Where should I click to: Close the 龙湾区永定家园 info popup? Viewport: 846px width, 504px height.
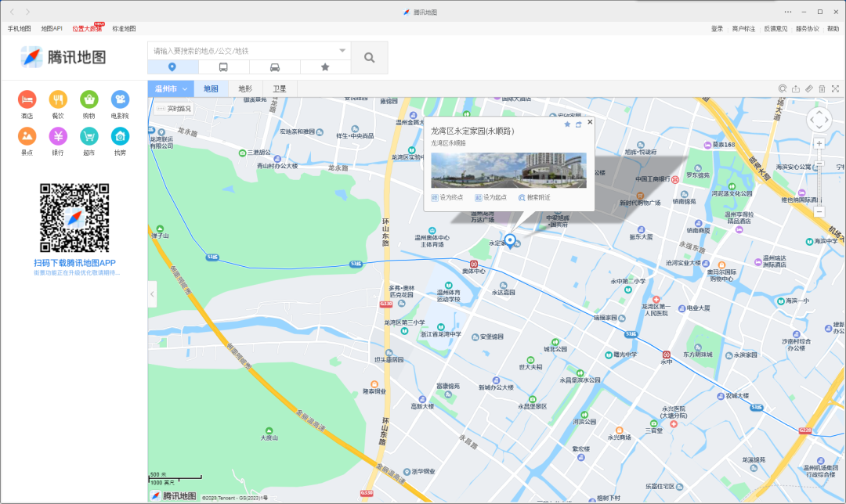pyautogui.click(x=590, y=122)
